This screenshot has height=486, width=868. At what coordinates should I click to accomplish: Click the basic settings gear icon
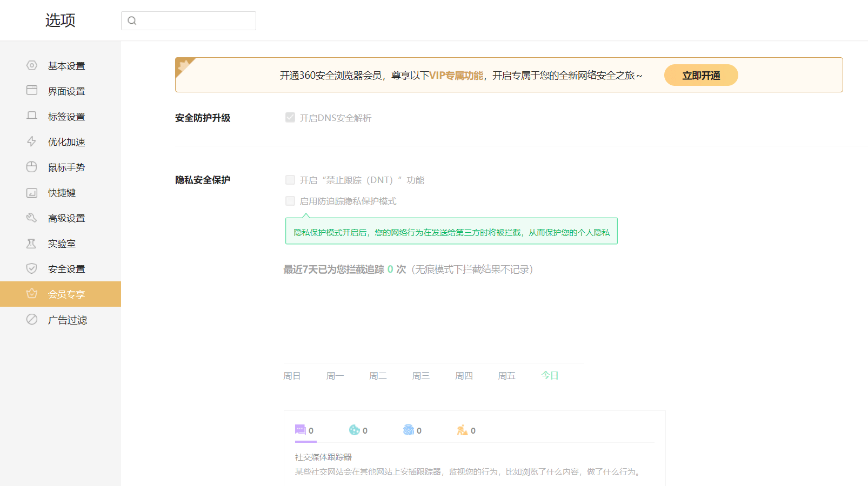tap(32, 65)
